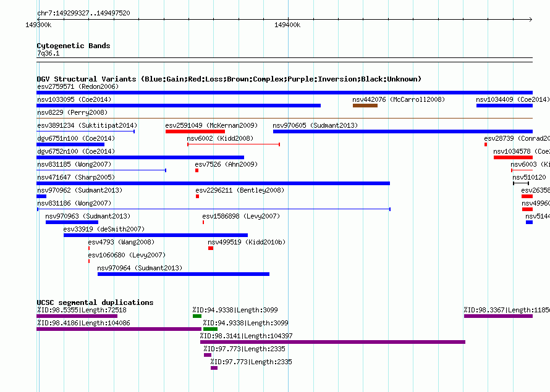
Task: Click the 149300k ruler label
Action: 38,25
